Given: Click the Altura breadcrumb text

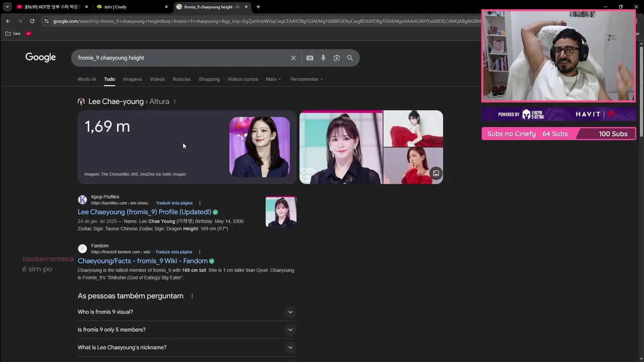Looking at the screenshot, I should coord(159,102).
